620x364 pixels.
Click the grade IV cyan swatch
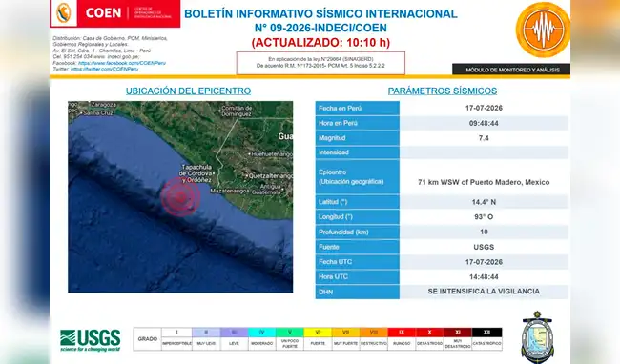[x=261, y=333]
